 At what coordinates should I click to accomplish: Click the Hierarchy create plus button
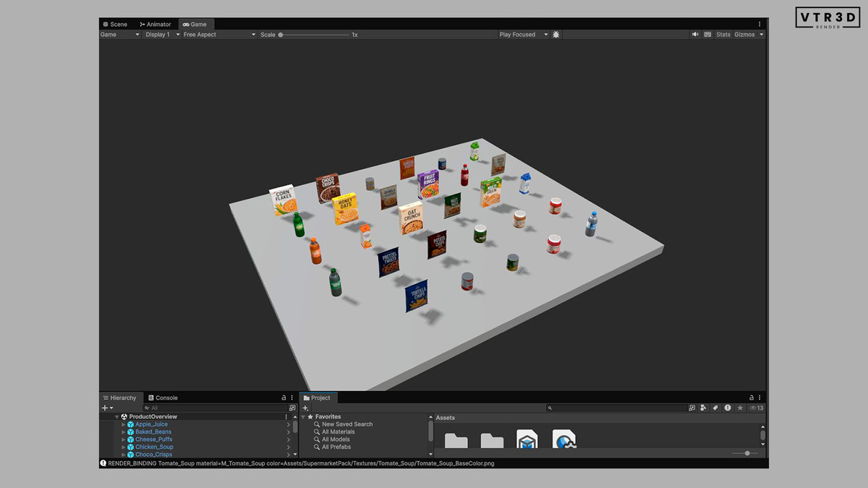pyautogui.click(x=106, y=408)
